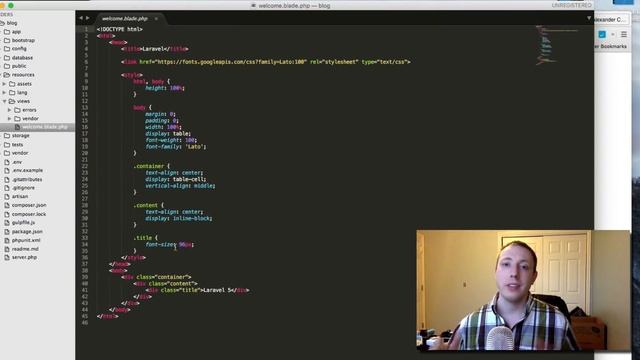Click the blue extension icon in browser toolbar

[x=602, y=35]
